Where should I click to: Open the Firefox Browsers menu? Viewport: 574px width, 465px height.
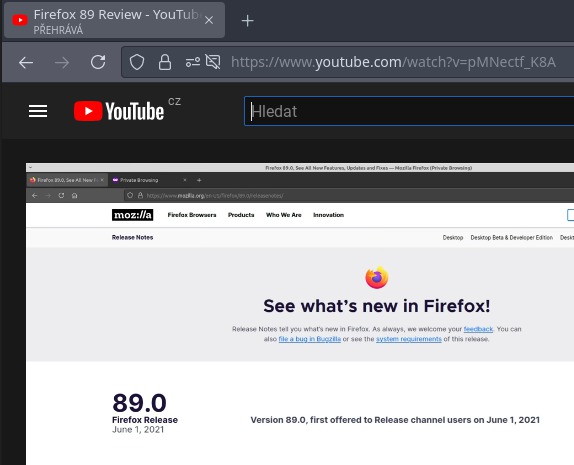(x=192, y=215)
